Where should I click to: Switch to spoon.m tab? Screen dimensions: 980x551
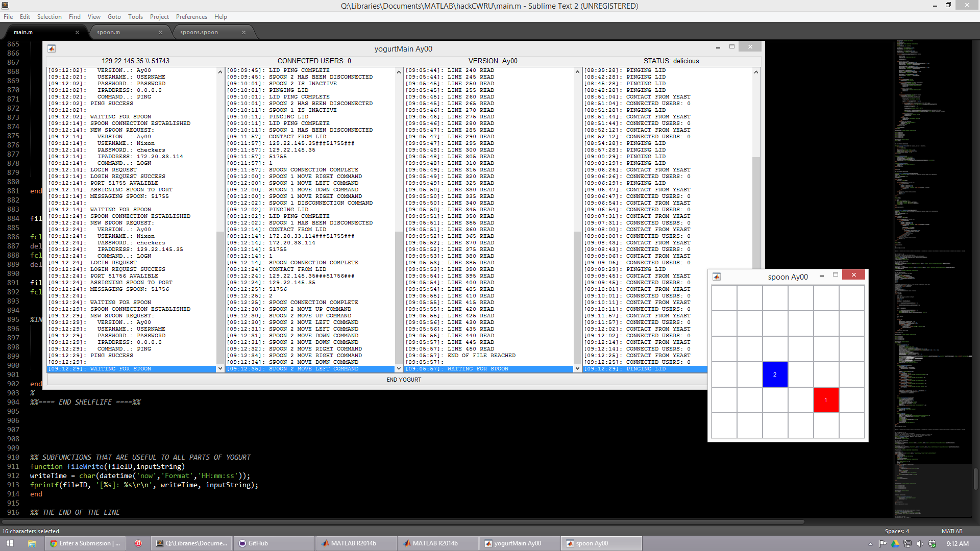click(109, 32)
